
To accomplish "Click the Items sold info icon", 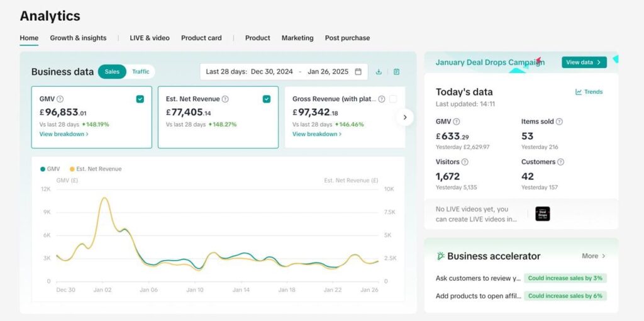I will [x=559, y=121].
